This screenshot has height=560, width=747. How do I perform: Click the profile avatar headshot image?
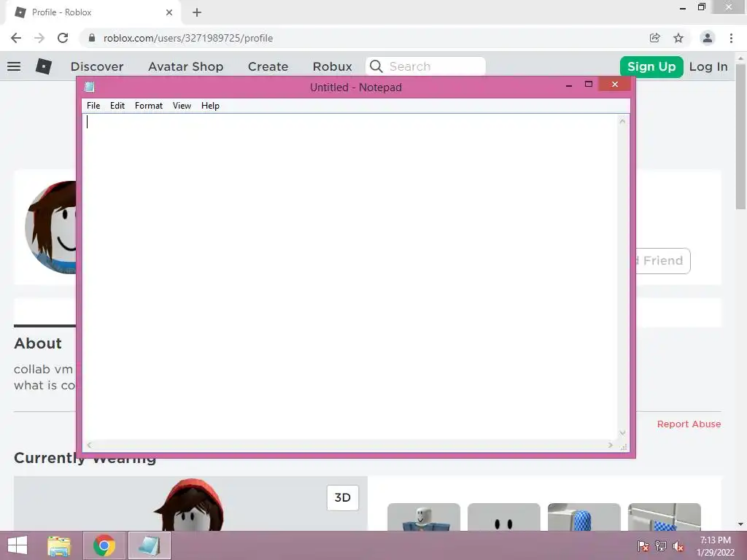pos(50,227)
